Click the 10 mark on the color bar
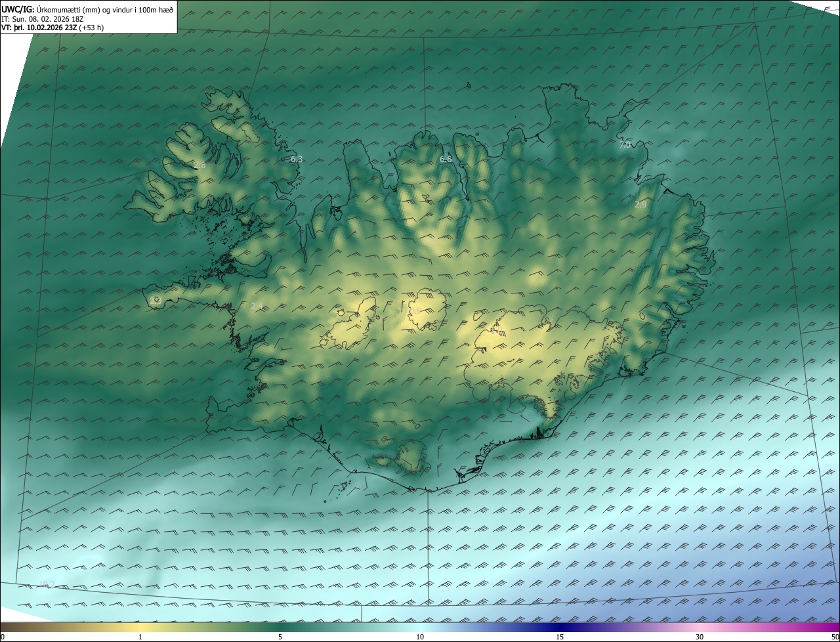The width and height of the screenshot is (840, 642). pyautogui.click(x=420, y=637)
